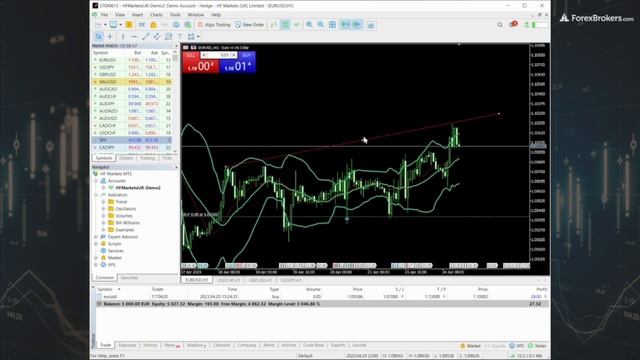This screenshot has height=360, width=640.
Task: Open the Charts menu
Action: pos(156,15)
